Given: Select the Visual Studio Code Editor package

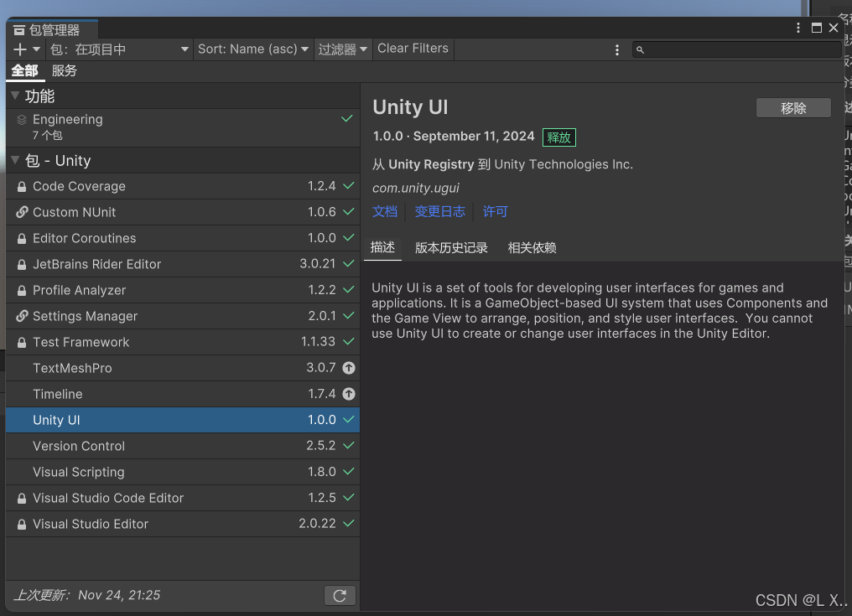Looking at the screenshot, I should [183, 498].
